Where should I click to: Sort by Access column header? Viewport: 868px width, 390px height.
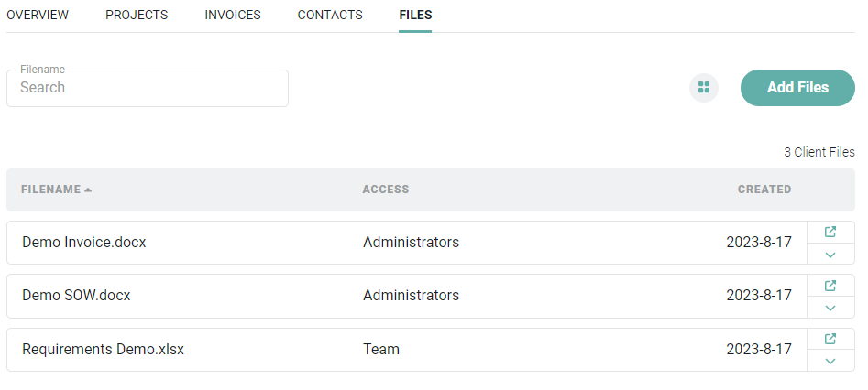coord(386,190)
